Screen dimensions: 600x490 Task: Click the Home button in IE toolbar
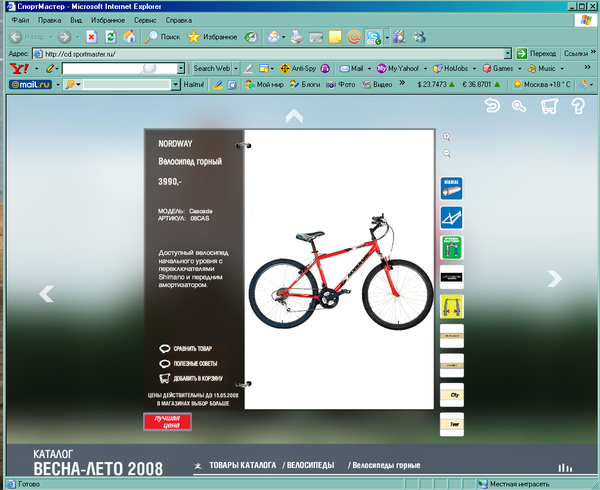129,37
